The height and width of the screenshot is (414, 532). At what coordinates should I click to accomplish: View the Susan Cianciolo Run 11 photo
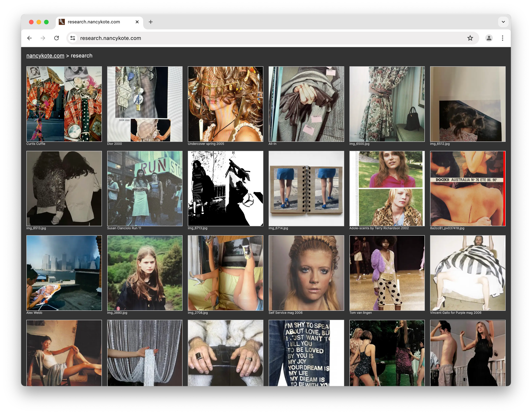coord(145,189)
